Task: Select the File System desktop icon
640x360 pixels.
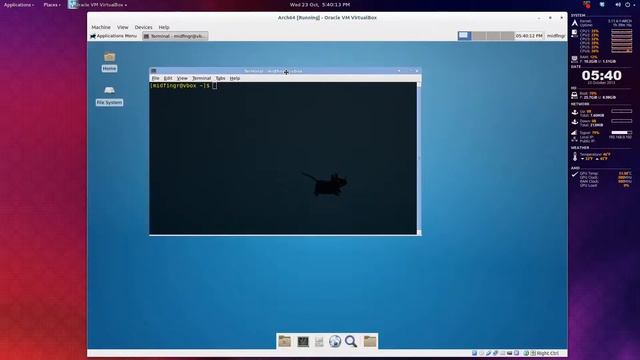Action: pyautogui.click(x=109, y=96)
